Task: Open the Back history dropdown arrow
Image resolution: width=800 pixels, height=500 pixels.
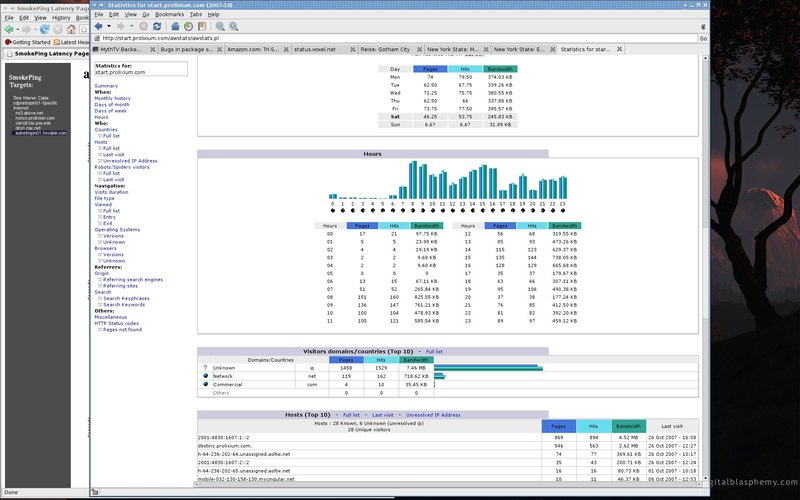Action: (x=109, y=26)
